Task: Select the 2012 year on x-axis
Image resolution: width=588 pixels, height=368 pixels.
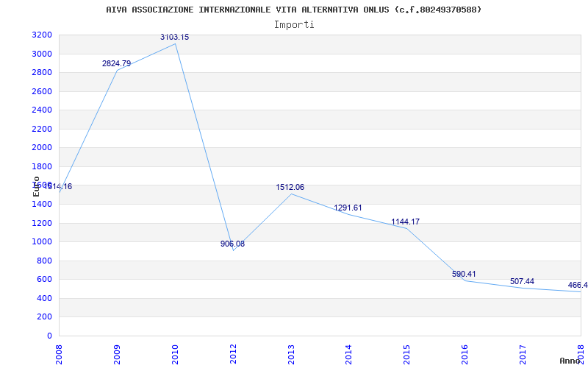Action: coord(233,354)
